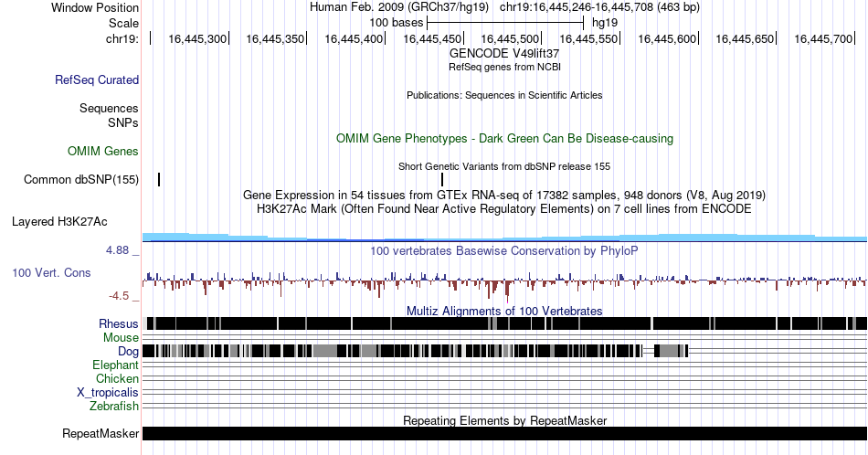Click the RefSeq genes from NCBI title
Viewport: 868px width, 455px height.
[x=504, y=67]
